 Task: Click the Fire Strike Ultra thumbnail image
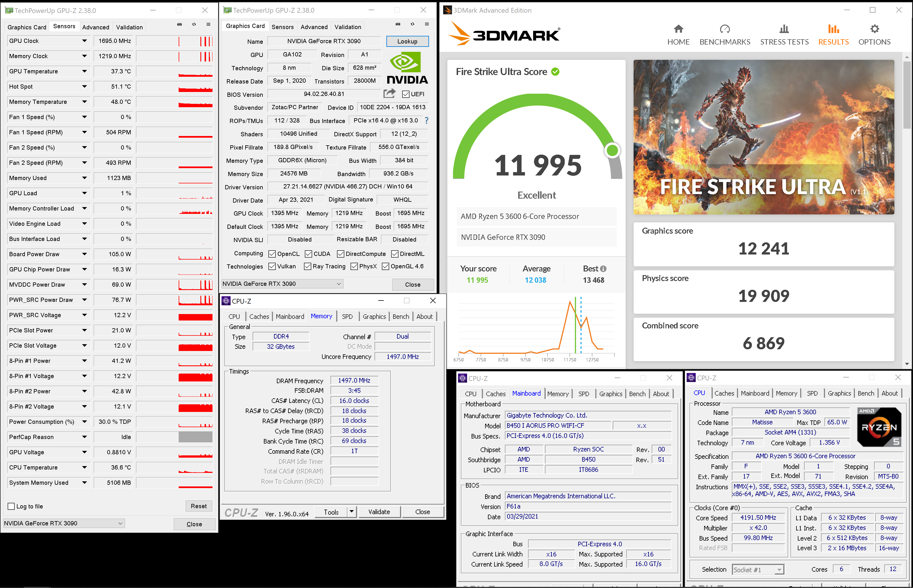[x=764, y=137]
